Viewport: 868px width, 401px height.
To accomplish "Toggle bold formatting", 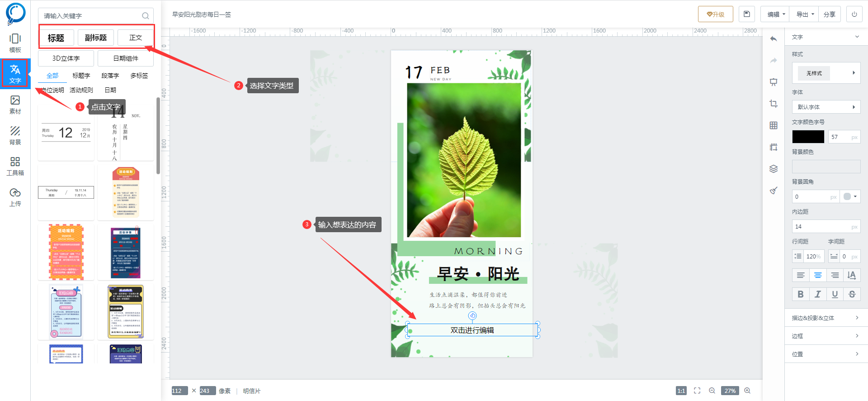I will 801,294.
